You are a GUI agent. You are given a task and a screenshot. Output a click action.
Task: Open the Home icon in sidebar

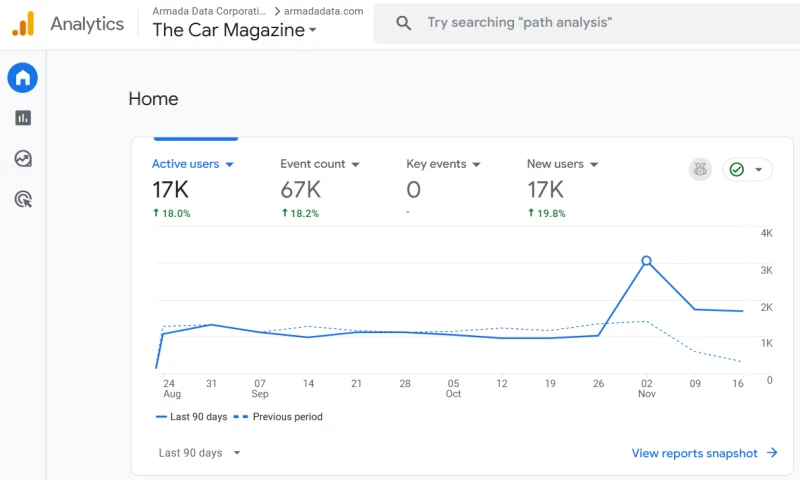22,78
